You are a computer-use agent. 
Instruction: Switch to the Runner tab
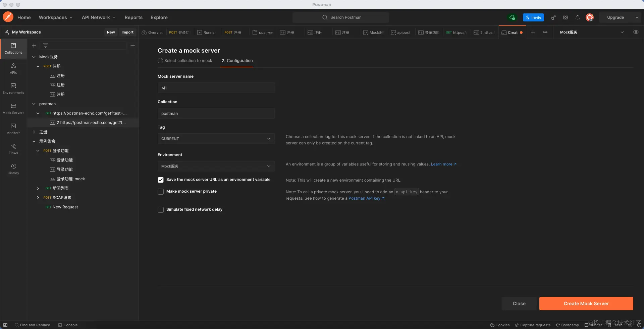pos(207,32)
